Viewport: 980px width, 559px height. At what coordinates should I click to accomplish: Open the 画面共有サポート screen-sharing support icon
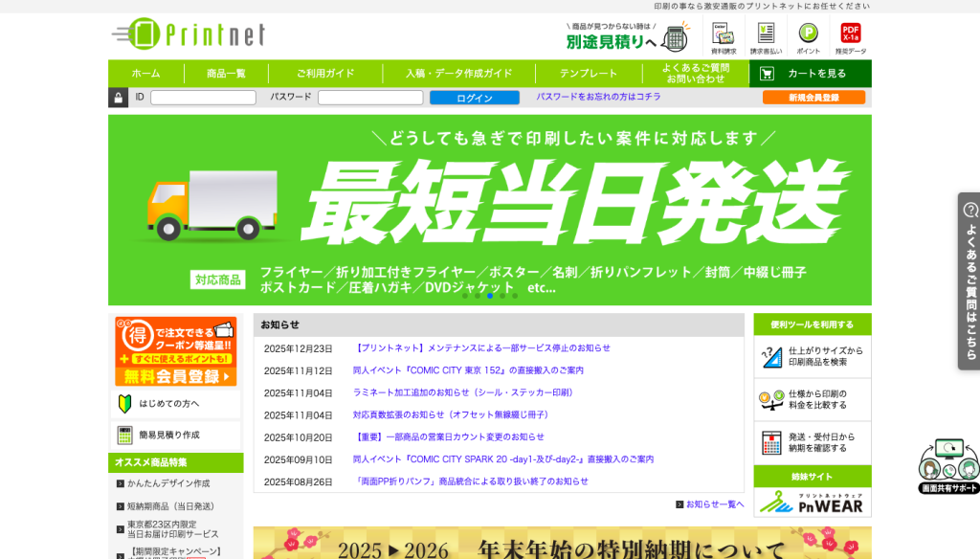click(948, 466)
